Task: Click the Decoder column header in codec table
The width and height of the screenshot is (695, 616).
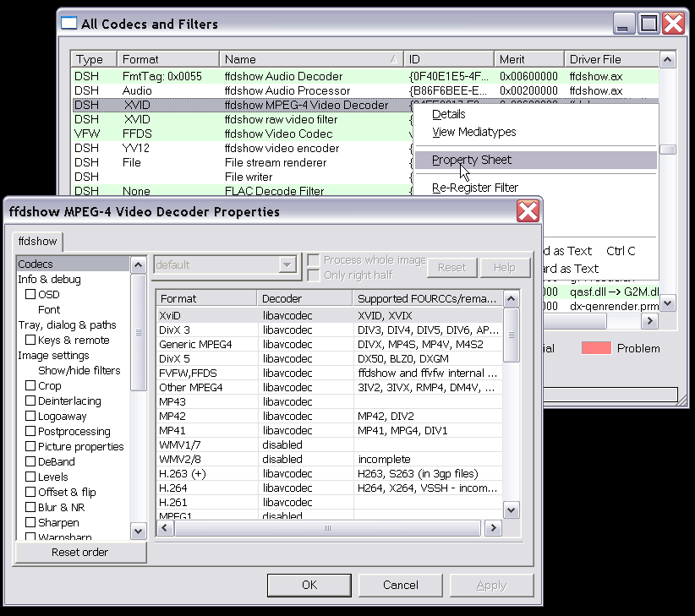Action: click(305, 298)
